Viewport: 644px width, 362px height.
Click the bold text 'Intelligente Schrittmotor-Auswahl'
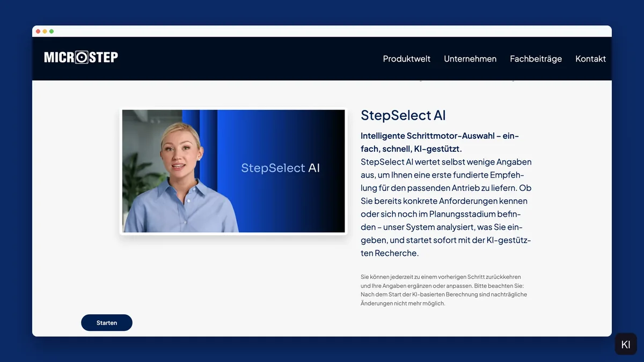(427, 136)
